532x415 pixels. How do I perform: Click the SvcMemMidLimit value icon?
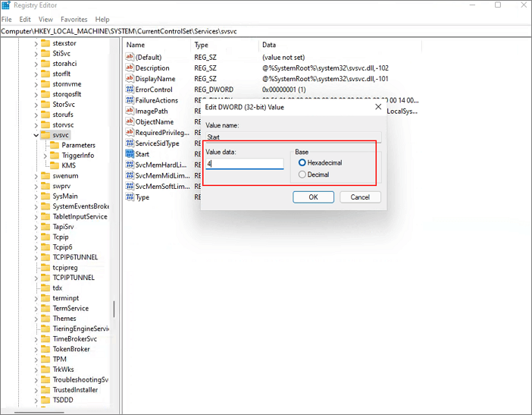coord(130,175)
